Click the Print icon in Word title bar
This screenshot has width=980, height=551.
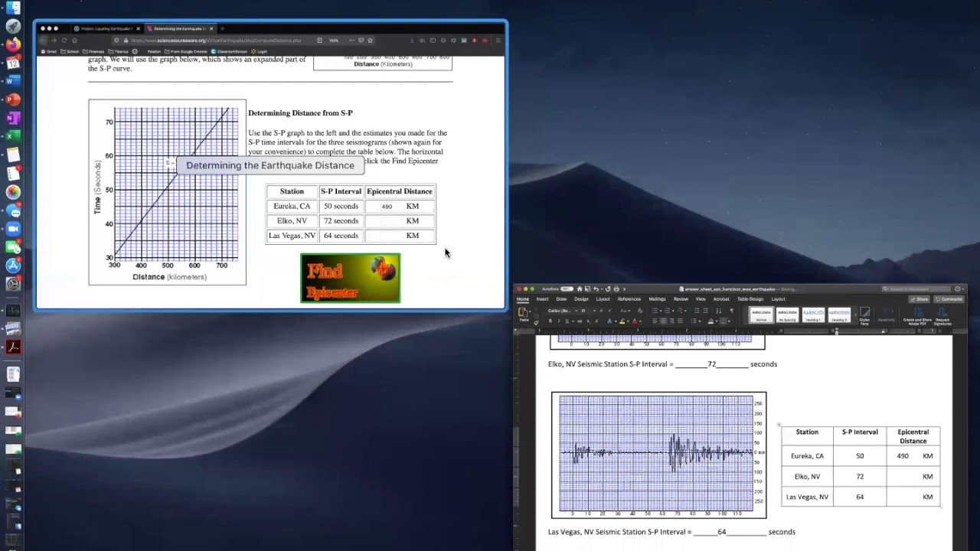pyautogui.click(x=616, y=289)
